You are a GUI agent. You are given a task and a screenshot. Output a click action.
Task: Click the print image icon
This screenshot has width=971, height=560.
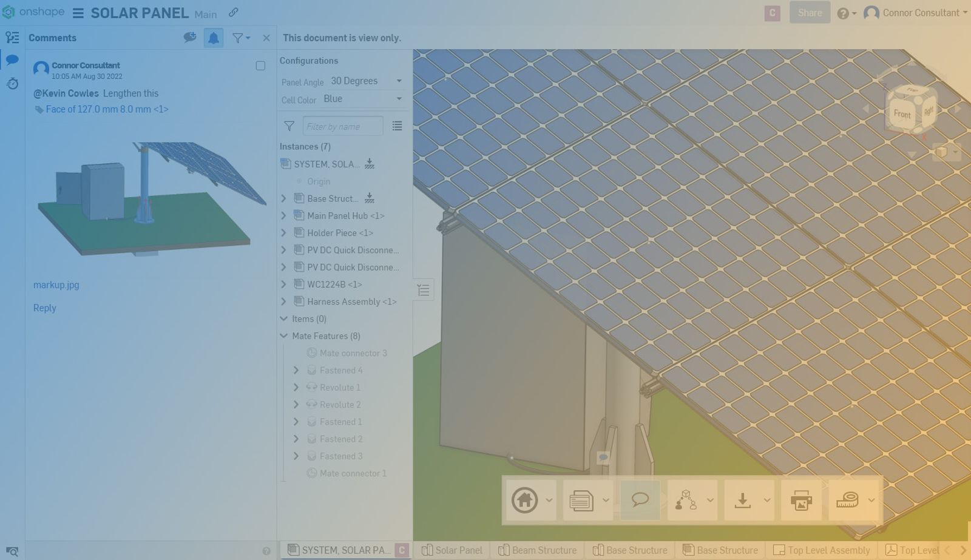point(801,501)
